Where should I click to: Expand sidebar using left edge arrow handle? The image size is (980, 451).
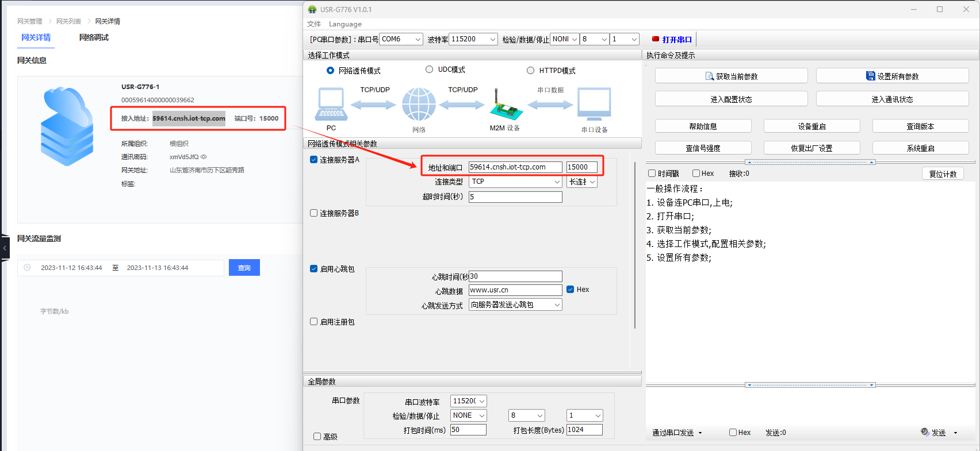5,248
